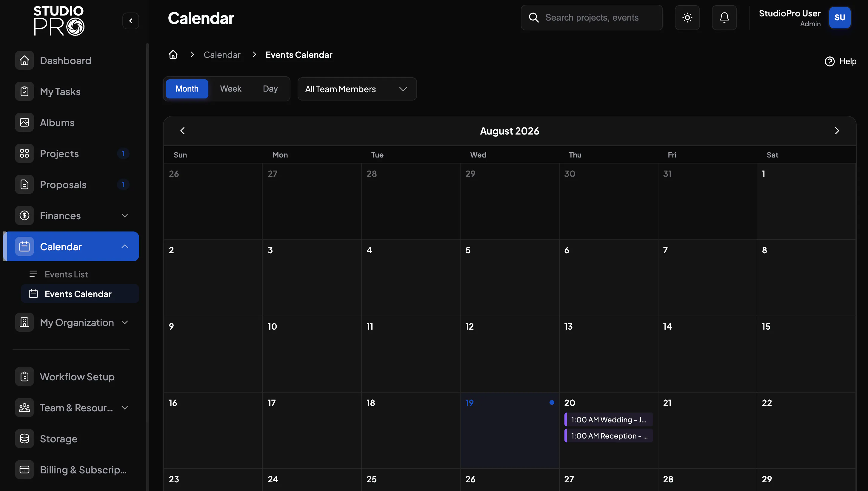Open the Workflow Setup icon
Viewport: 868px width, 491px height.
(x=24, y=377)
